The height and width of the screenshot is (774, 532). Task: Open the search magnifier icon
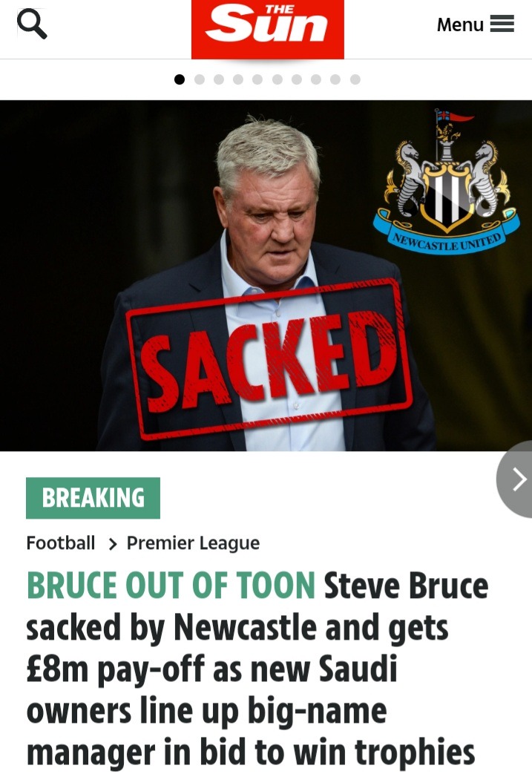32,24
